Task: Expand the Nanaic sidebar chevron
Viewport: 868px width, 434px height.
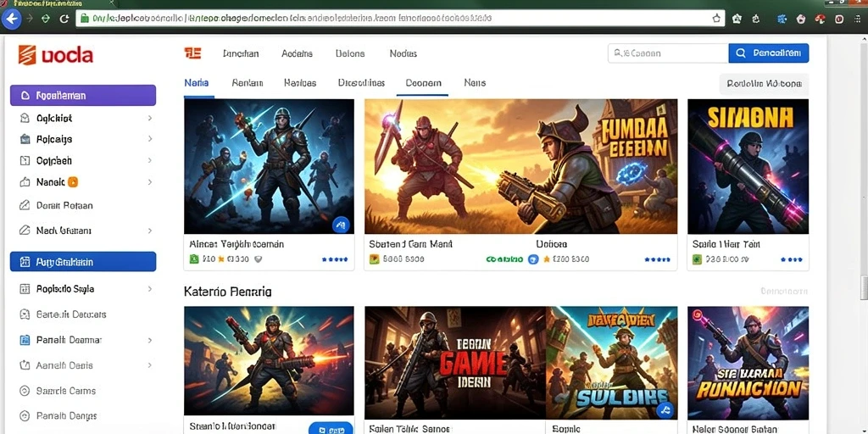Action: click(150, 181)
